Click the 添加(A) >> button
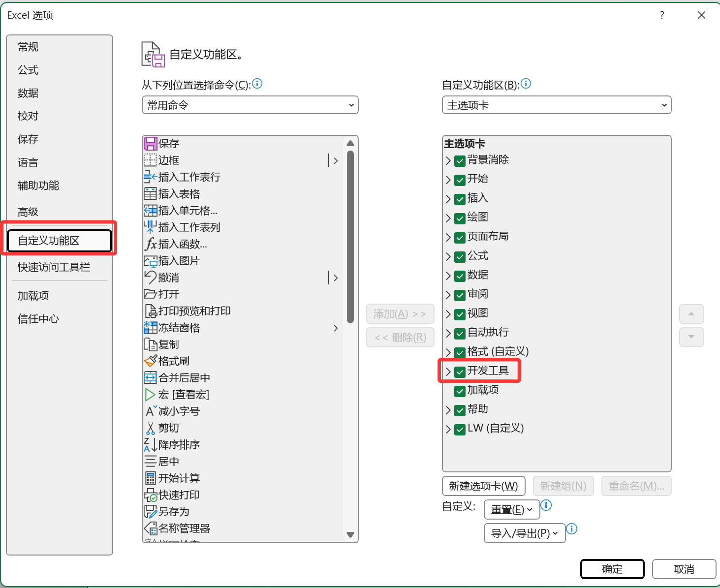Screen dimensions: 720x588 pyautogui.click(x=400, y=314)
